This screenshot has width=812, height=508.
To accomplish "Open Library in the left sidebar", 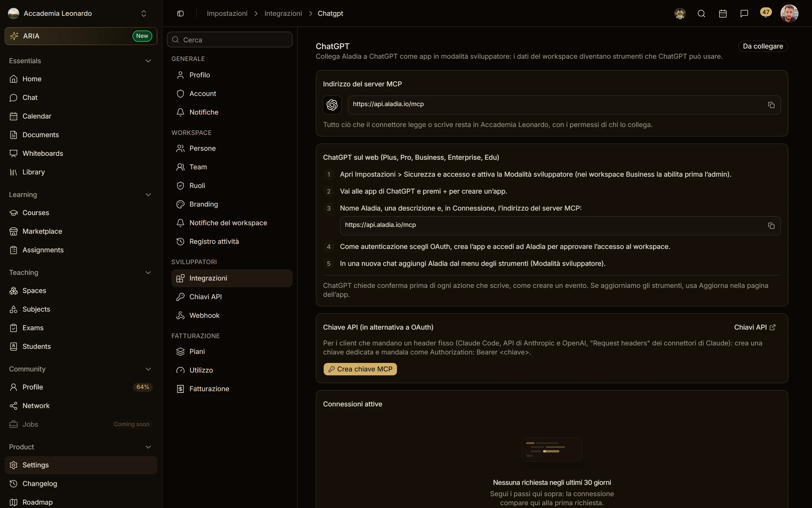I will tap(81, 172).
